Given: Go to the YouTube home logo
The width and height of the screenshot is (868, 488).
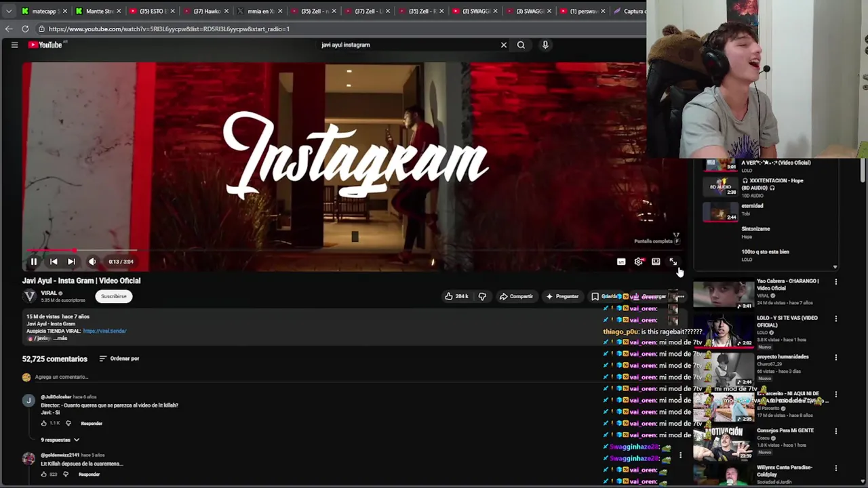Looking at the screenshot, I should [45, 45].
